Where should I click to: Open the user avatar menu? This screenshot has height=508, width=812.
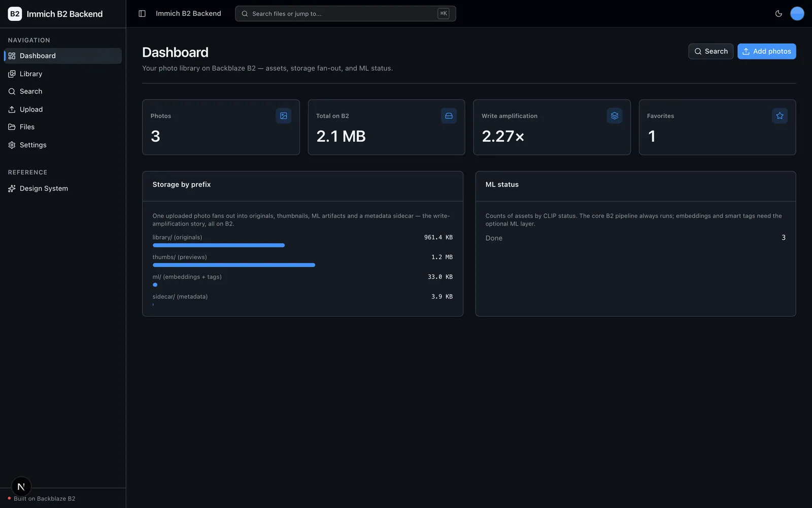point(797,14)
